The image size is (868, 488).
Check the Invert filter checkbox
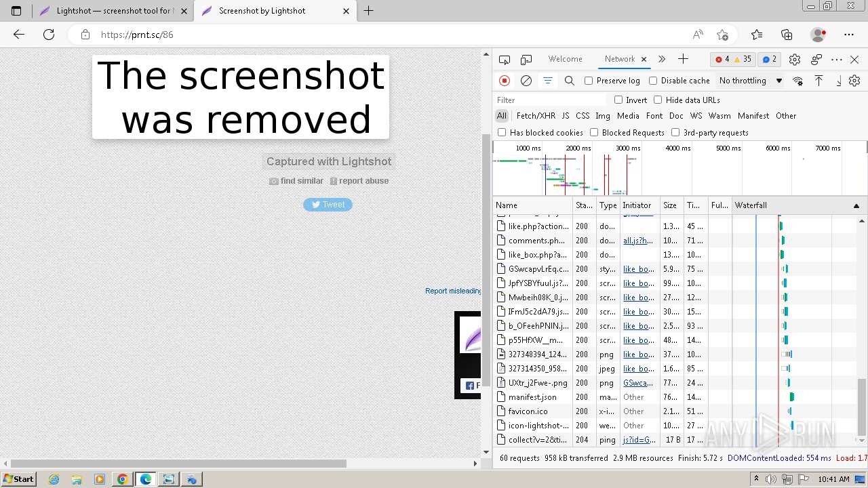pyautogui.click(x=618, y=100)
